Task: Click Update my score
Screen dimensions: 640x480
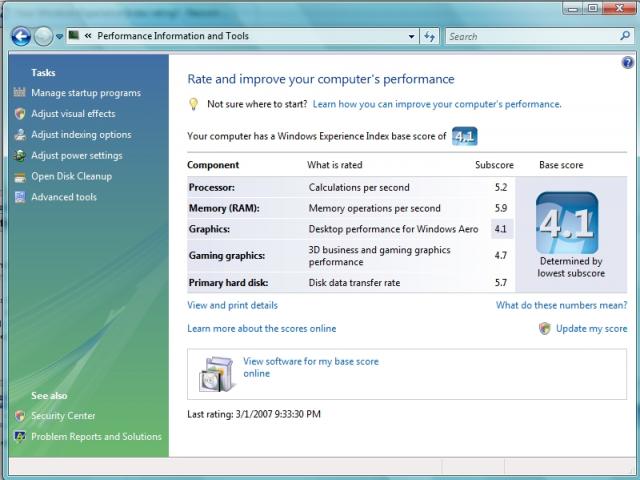Action: [x=592, y=329]
